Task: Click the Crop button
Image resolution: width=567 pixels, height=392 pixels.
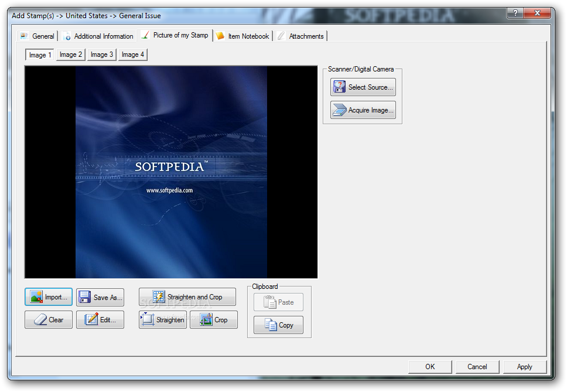Action: (x=214, y=320)
